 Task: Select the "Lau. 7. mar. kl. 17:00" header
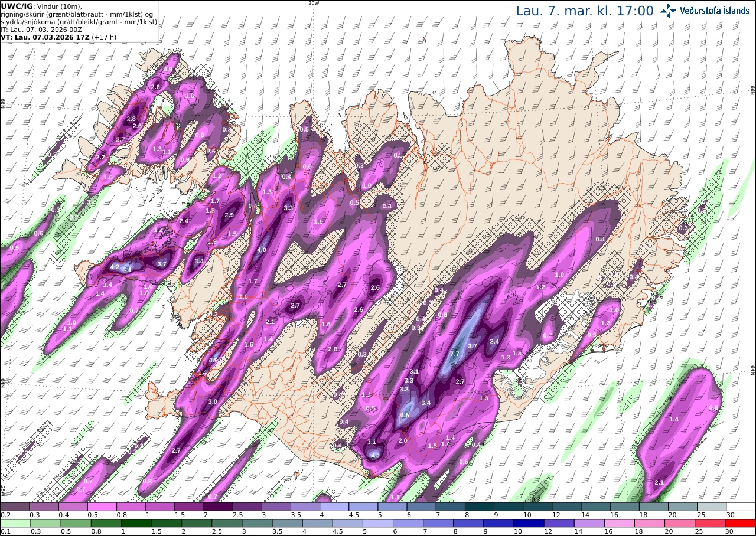pyautogui.click(x=585, y=11)
